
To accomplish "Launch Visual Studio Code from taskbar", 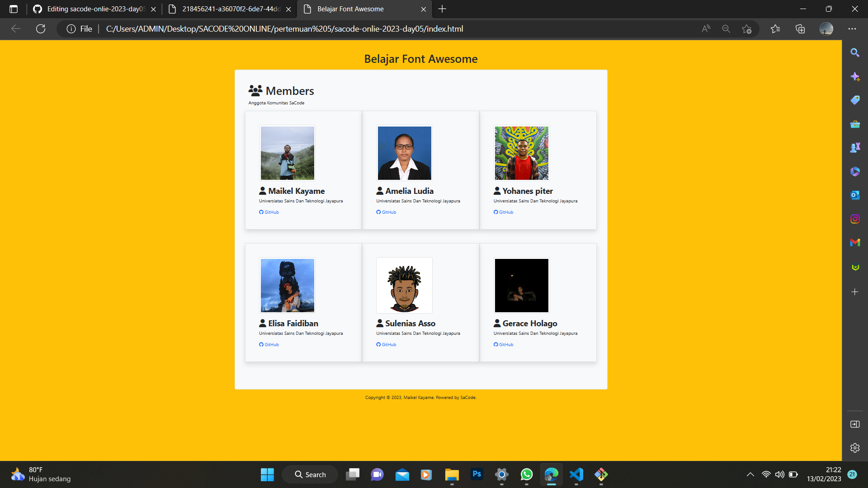I will tap(576, 474).
